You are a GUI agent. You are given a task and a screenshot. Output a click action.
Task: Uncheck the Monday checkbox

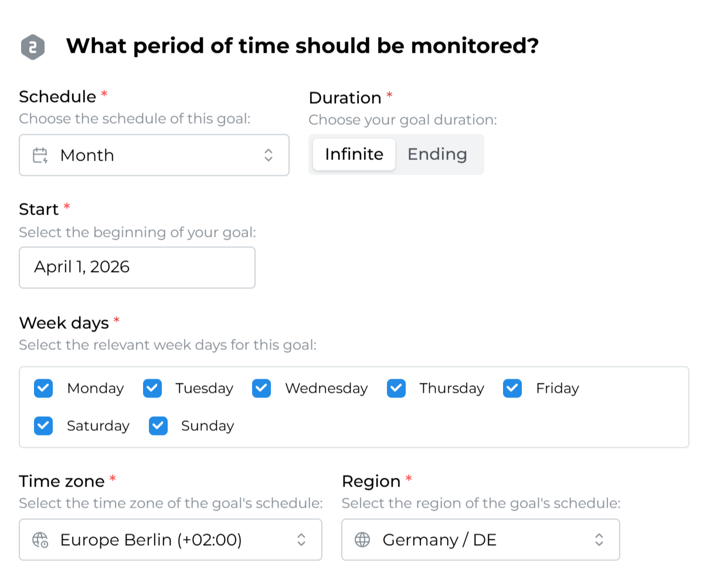(43, 388)
